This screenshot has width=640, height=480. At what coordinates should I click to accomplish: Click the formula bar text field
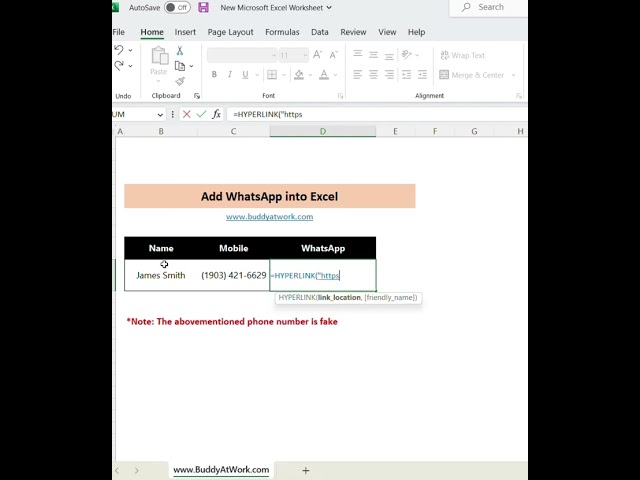tap(376, 115)
